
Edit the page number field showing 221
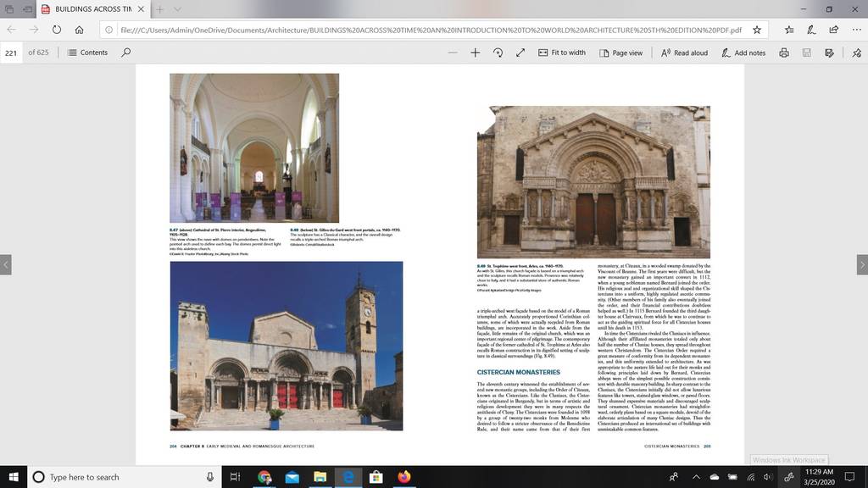pos(11,53)
